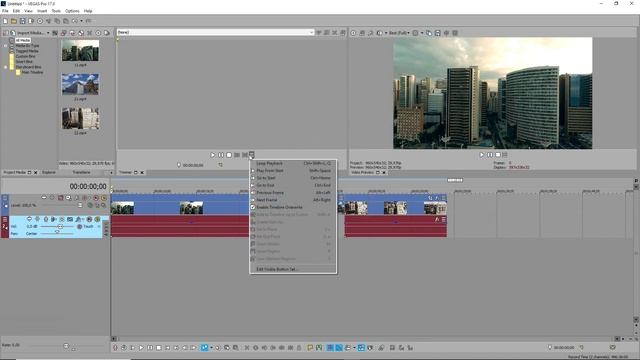Select Main Timeline bin in the media tree
The height and width of the screenshot is (360, 640).
[32, 72]
